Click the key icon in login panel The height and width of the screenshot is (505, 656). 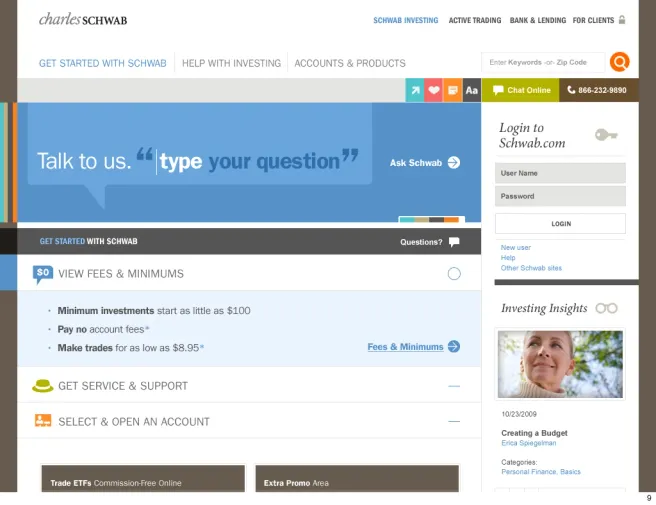(x=606, y=135)
